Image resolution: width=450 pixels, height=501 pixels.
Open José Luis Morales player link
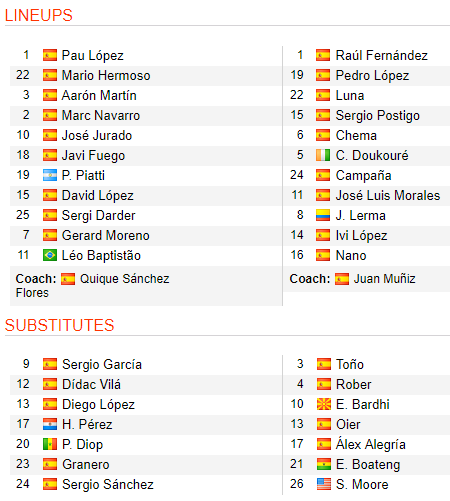(x=388, y=196)
